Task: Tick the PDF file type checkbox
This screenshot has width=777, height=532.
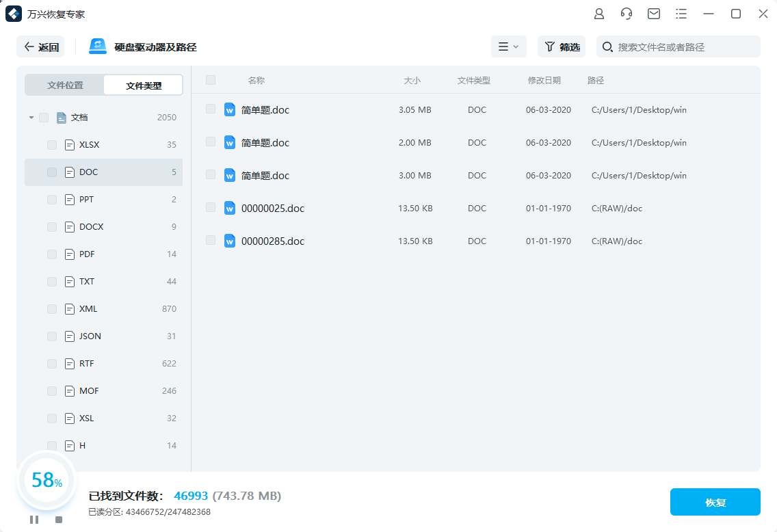Action: pos(52,254)
